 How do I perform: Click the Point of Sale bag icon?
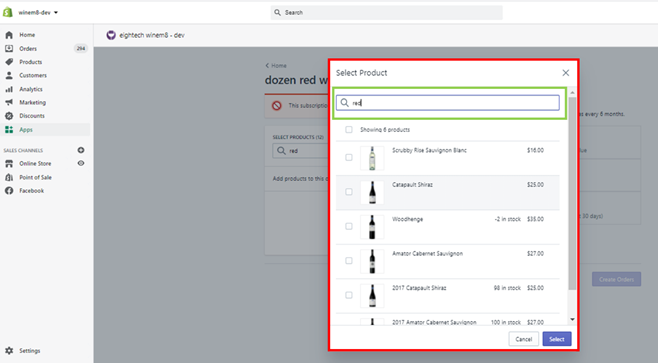point(9,177)
